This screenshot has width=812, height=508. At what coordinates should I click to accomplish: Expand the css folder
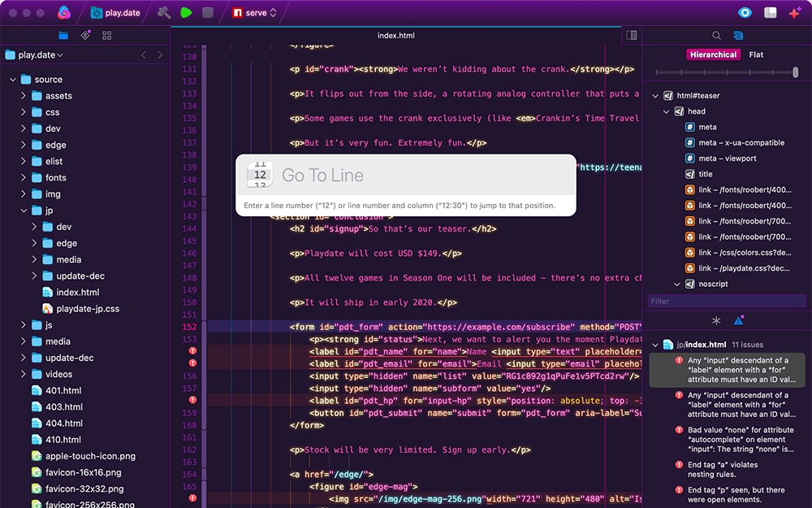tap(24, 112)
